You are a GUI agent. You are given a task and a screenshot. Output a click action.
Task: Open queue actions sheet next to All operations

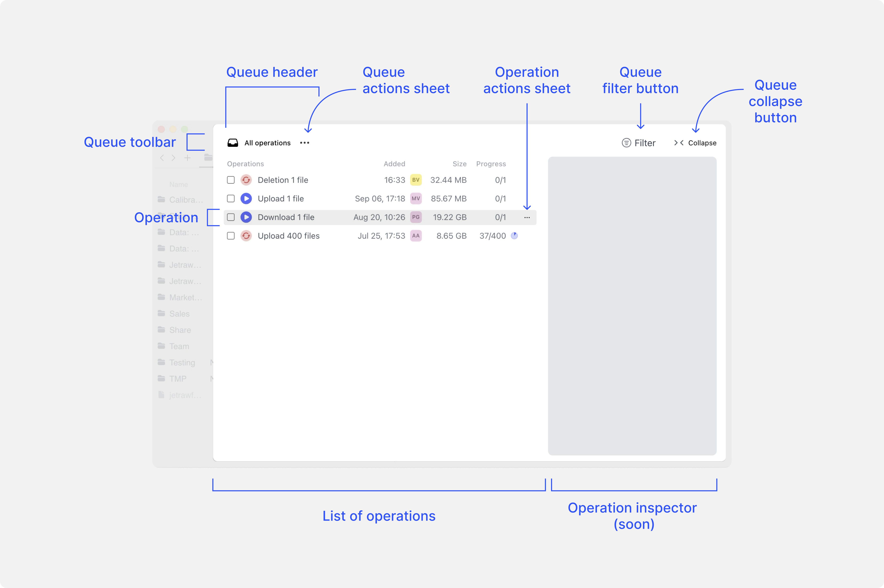click(x=305, y=143)
